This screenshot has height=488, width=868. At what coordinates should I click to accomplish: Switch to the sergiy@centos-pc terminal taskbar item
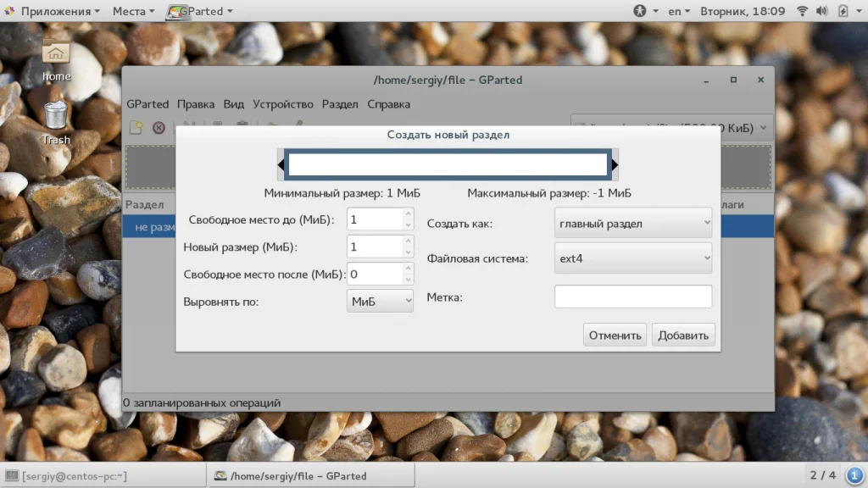click(x=103, y=476)
